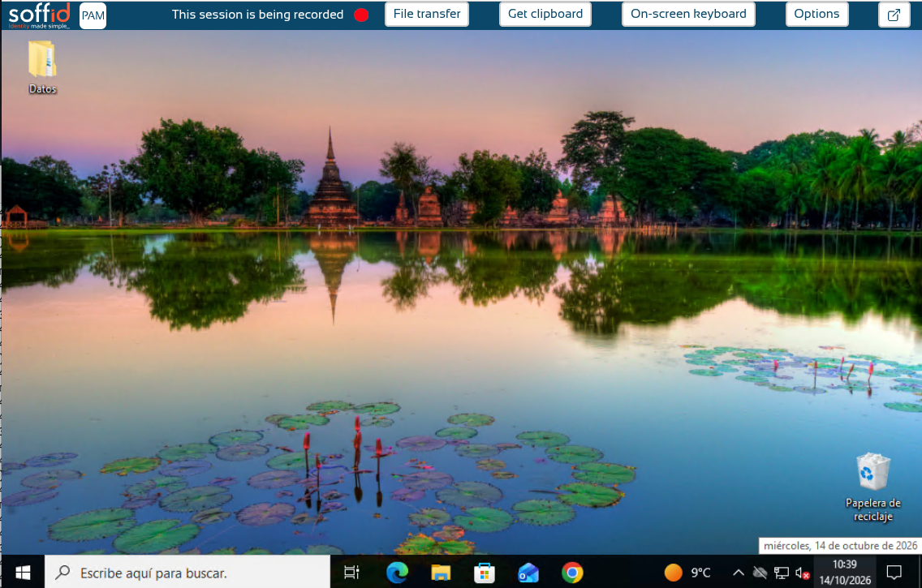922x588 pixels.
Task: Open the network status tray icon
Action: coord(782,572)
